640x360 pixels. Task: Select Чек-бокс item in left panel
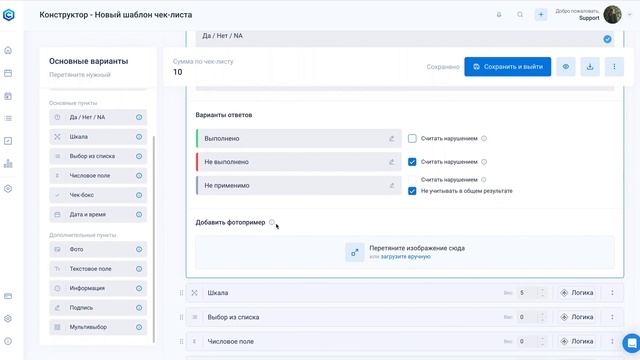pos(98,195)
